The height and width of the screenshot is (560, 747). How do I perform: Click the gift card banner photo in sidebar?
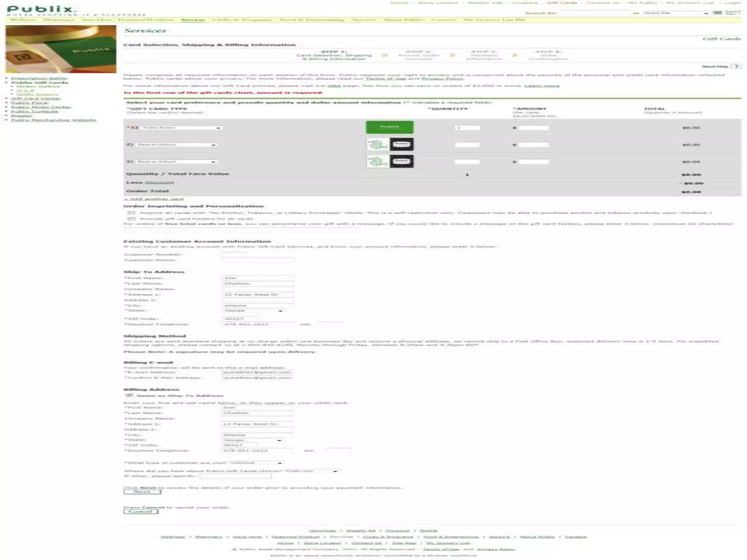click(61, 49)
